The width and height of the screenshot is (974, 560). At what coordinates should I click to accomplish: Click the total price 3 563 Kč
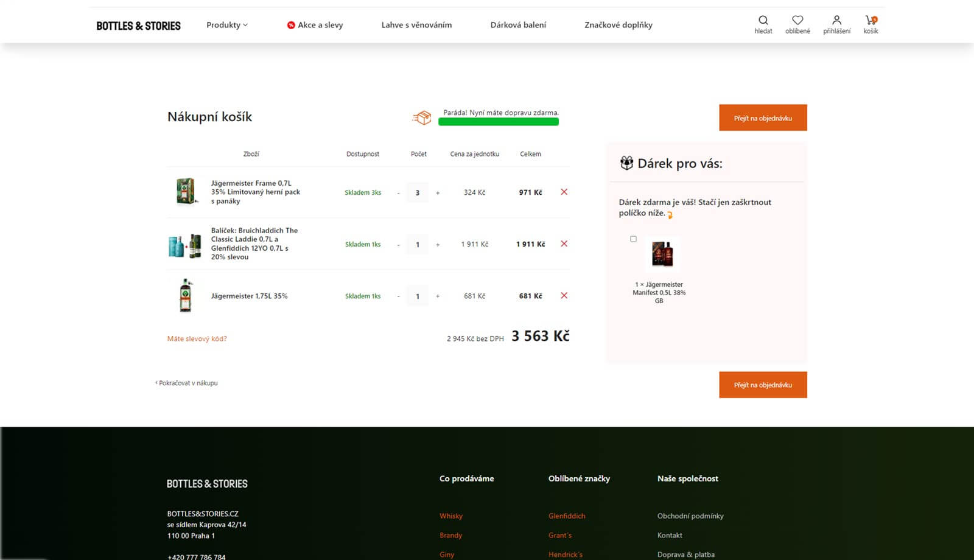pyautogui.click(x=541, y=336)
